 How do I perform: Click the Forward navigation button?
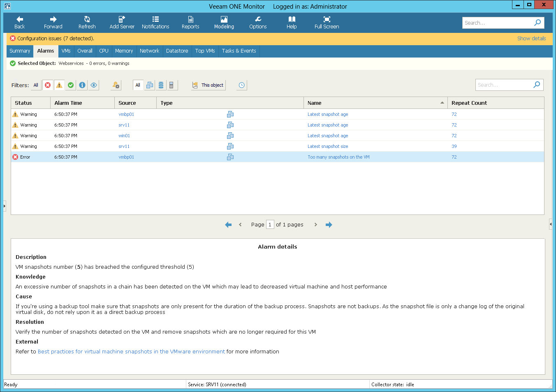pos(53,23)
